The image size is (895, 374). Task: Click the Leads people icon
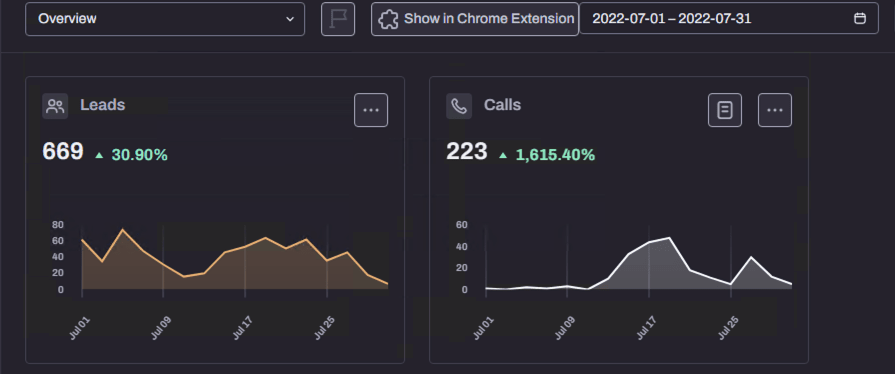[x=55, y=106]
